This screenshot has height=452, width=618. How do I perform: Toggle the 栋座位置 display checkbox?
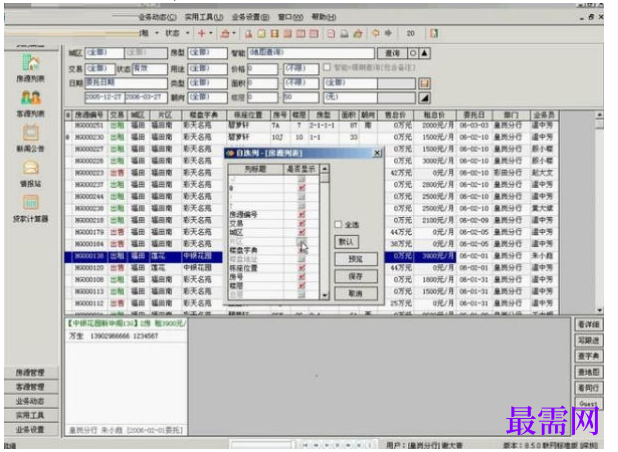pos(302,268)
